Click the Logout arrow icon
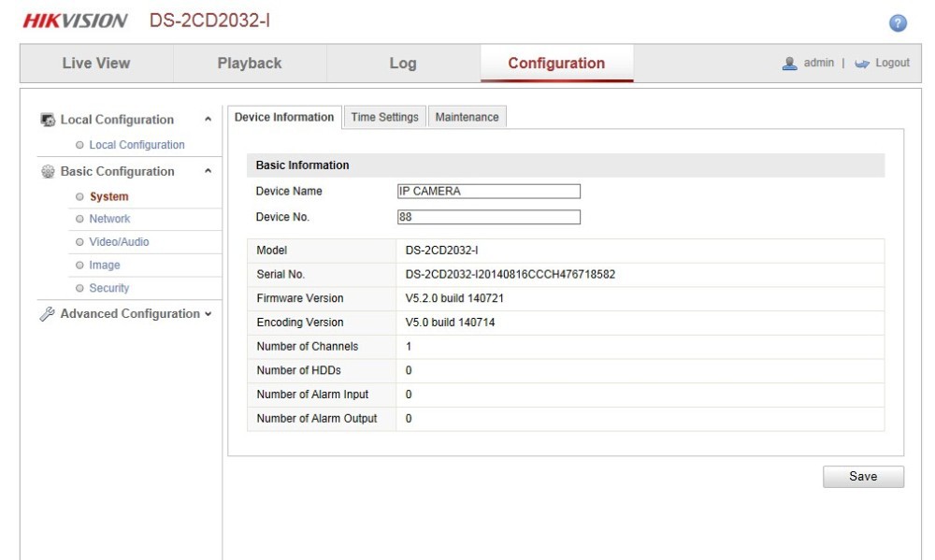The height and width of the screenshot is (560, 935). tap(861, 64)
